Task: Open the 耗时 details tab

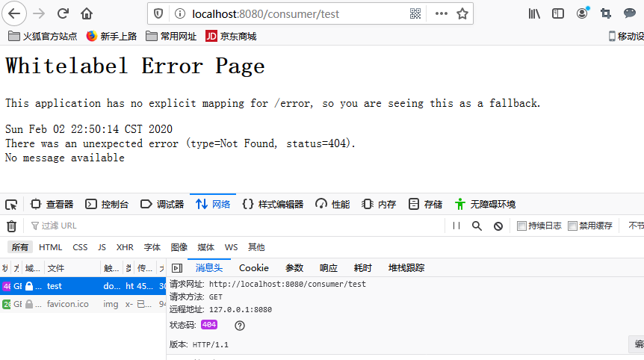Action: pyautogui.click(x=362, y=268)
